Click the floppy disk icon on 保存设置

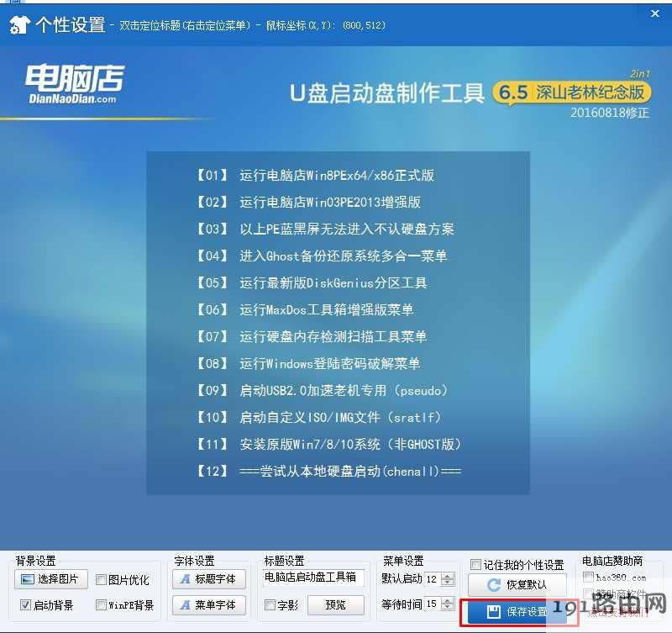pyautogui.click(x=493, y=609)
